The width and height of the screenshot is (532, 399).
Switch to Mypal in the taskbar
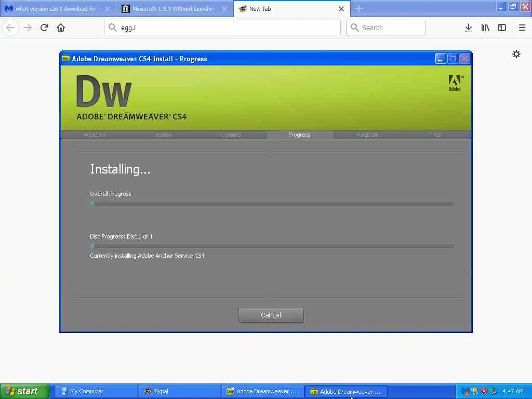point(179,391)
